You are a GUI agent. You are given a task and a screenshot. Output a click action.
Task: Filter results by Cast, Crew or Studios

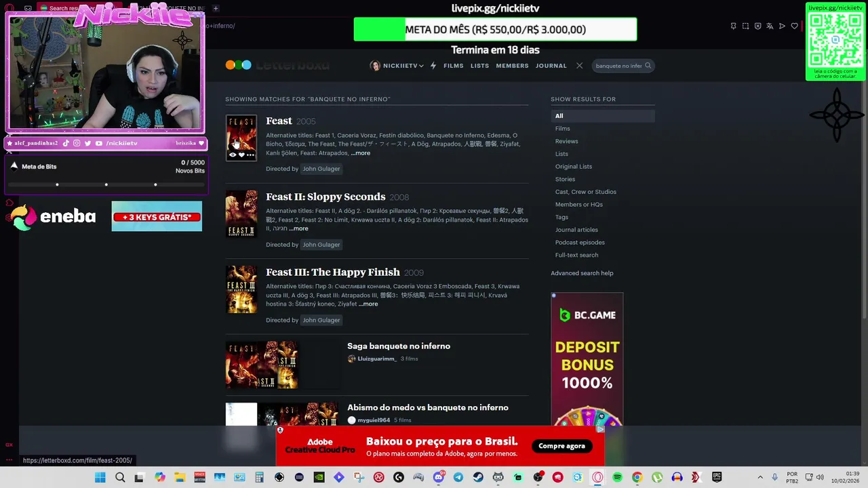586,192
